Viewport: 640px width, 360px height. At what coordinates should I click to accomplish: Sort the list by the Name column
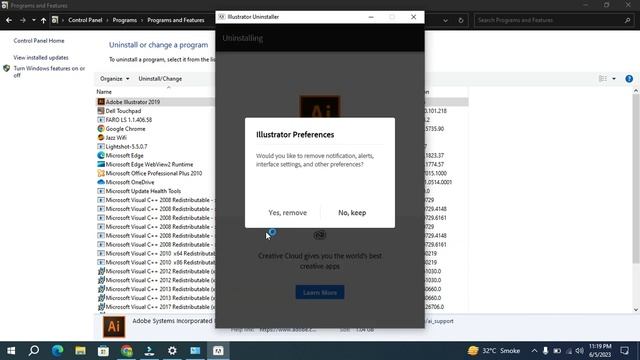tap(104, 92)
